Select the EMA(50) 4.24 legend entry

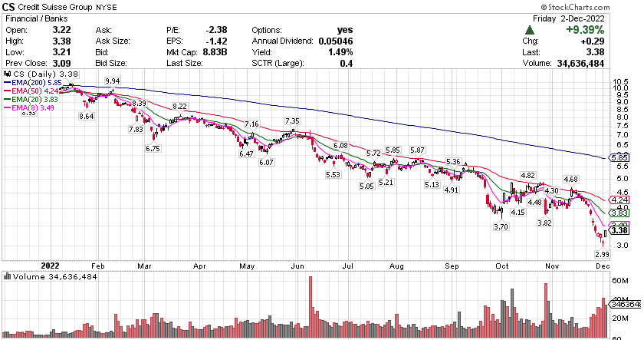coord(31,91)
